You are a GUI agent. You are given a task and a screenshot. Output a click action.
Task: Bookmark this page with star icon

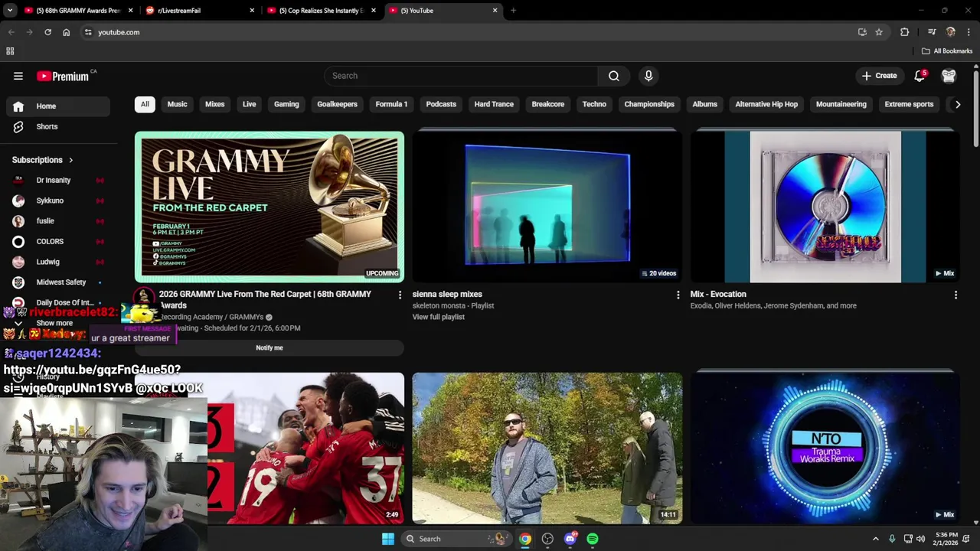879,32
